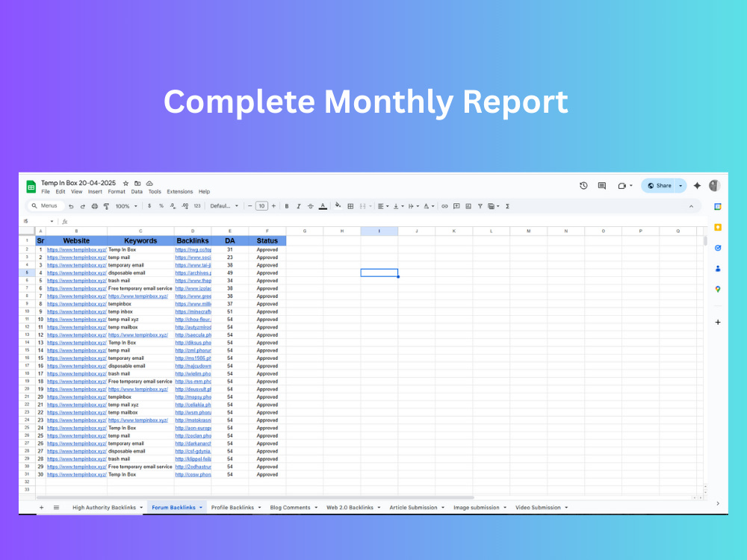The image size is (747, 560).
Task: Open the name box dropdown
Action: pyautogui.click(x=52, y=222)
